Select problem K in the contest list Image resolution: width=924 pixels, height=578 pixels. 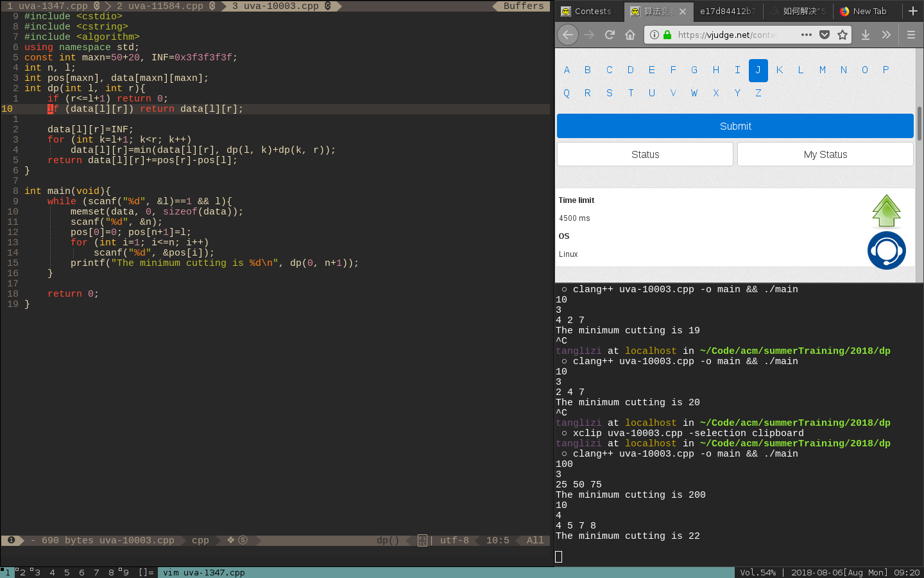click(779, 70)
